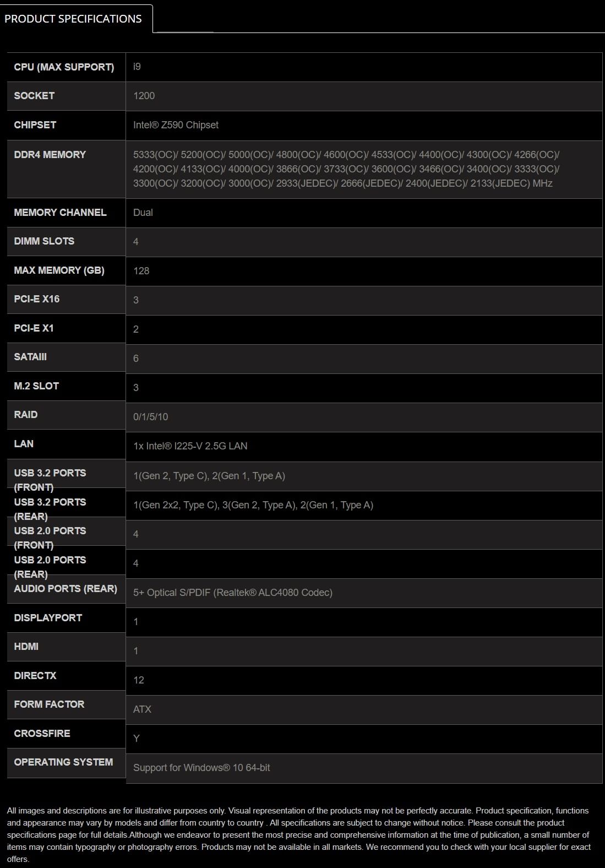Click the Max Memory (GB) label
This screenshot has height=868, width=605.
click(59, 270)
